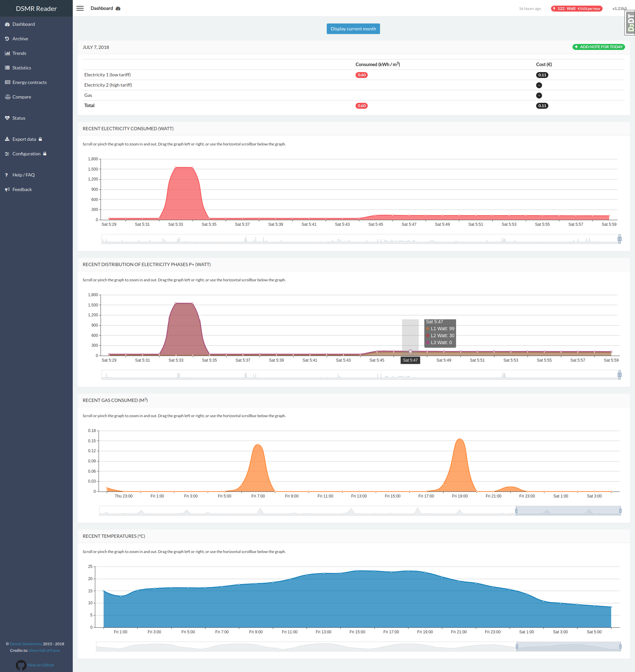The height and width of the screenshot is (672, 635).
Task: Check Status via the heartbeat icon
Action: pyautogui.click(x=8, y=118)
